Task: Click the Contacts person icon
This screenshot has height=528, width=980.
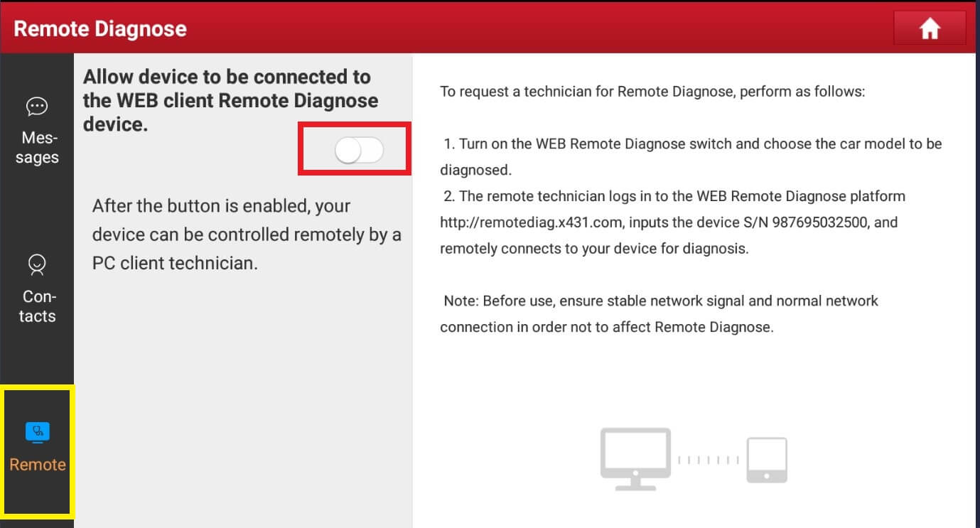Action: coord(36,265)
